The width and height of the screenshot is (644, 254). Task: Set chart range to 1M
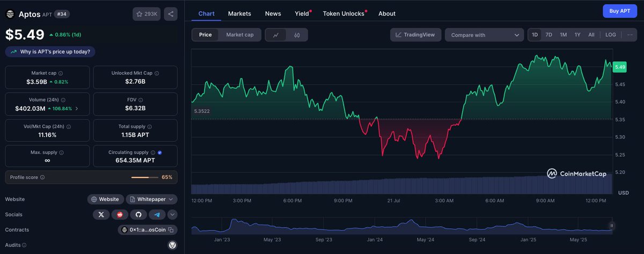pos(563,35)
